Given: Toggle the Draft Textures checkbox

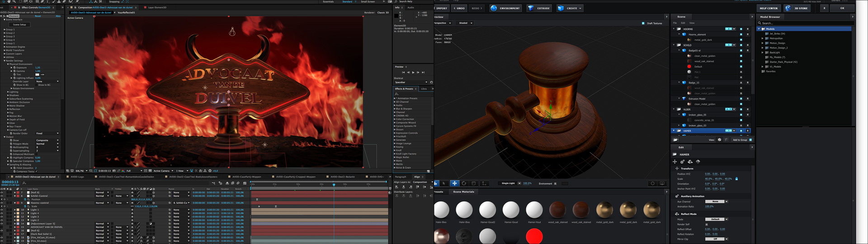Looking at the screenshot, I should tap(643, 23).
